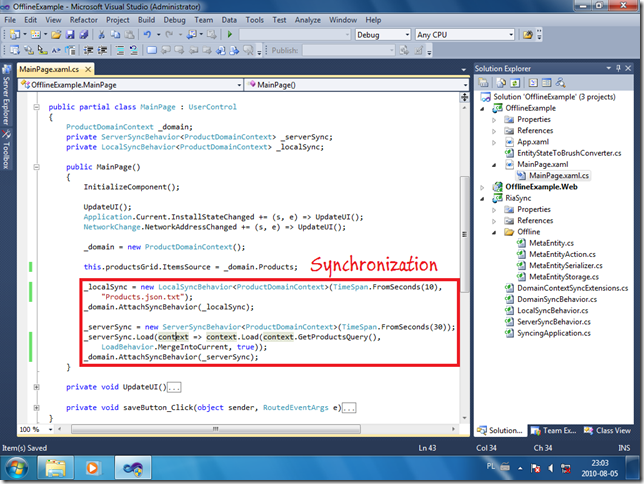The height and width of the screenshot is (484, 644).
Task: Click the Start Debugging green arrow
Action: [x=230, y=35]
